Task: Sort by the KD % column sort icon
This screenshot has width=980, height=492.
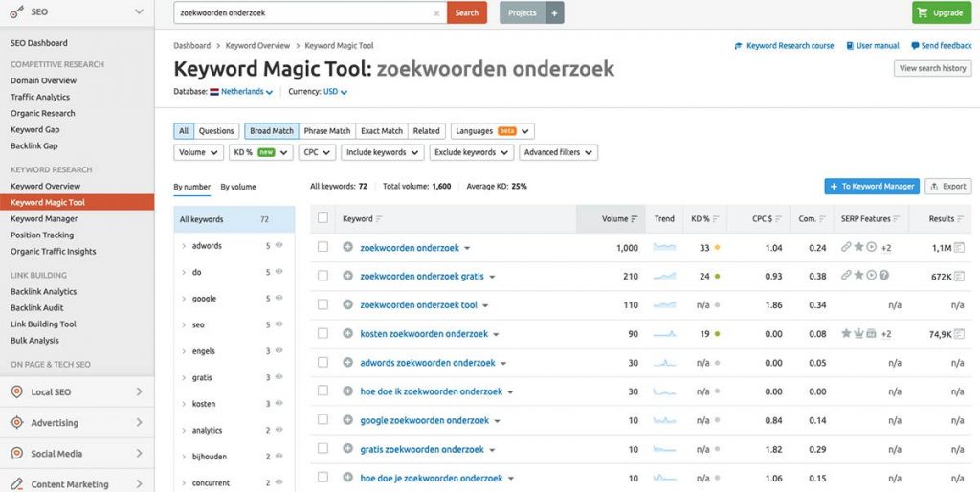Action: (x=716, y=219)
